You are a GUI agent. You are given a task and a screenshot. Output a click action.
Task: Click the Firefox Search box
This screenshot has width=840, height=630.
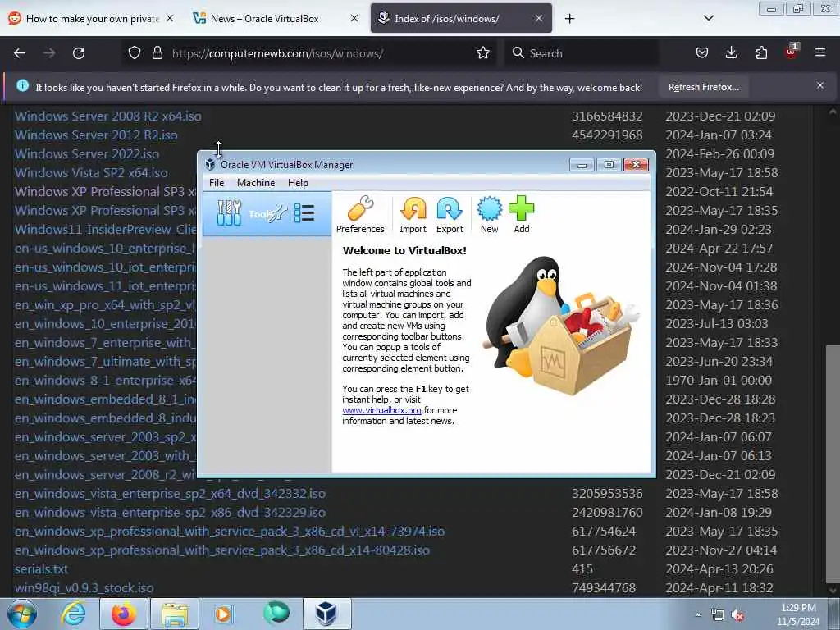pyautogui.click(x=582, y=53)
